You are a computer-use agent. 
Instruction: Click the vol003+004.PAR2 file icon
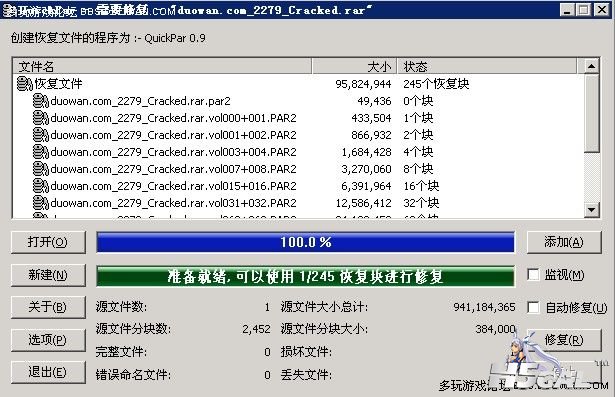click(x=41, y=152)
